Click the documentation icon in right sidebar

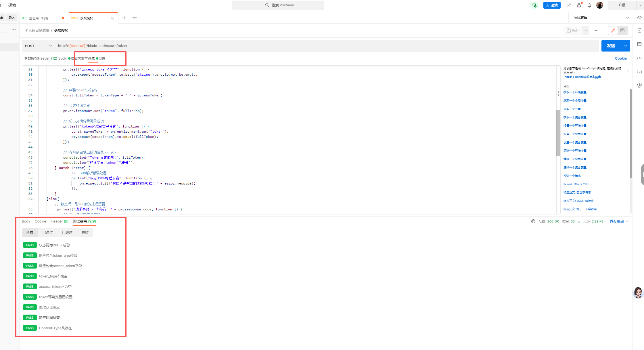pyautogui.click(x=639, y=31)
